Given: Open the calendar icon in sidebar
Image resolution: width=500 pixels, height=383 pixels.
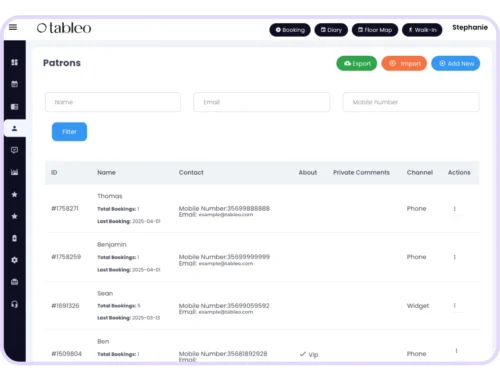Looking at the screenshot, I should (x=14, y=84).
